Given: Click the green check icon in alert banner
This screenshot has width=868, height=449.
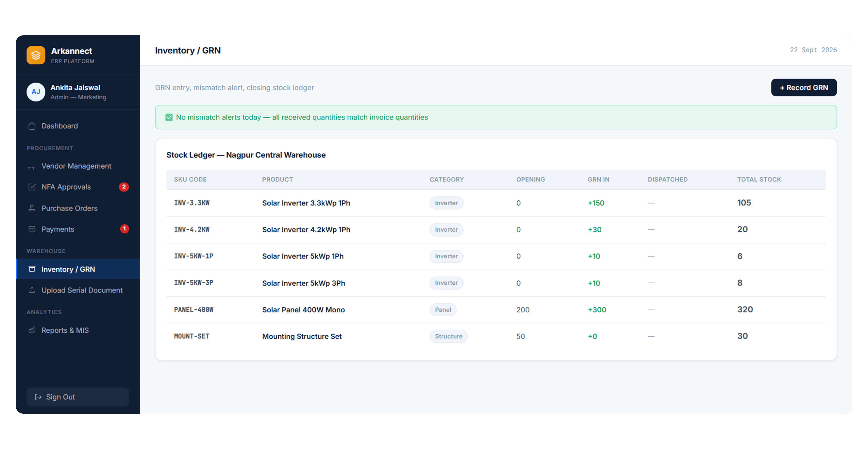Looking at the screenshot, I should [169, 117].
